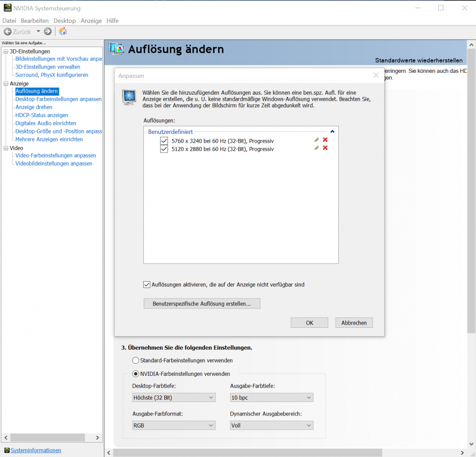Open the Hilfe menu
476x457 pixels.
click(x=112, y=21)
